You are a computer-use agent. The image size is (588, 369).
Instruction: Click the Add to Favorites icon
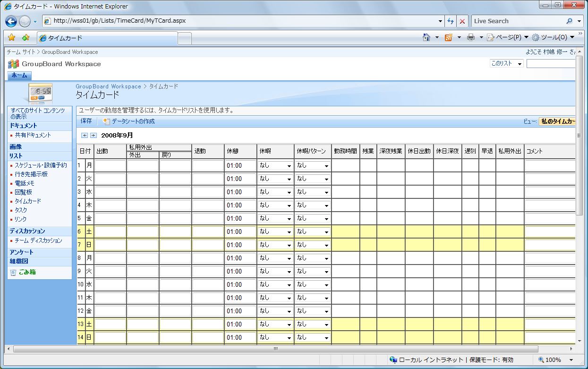point(26,38)
